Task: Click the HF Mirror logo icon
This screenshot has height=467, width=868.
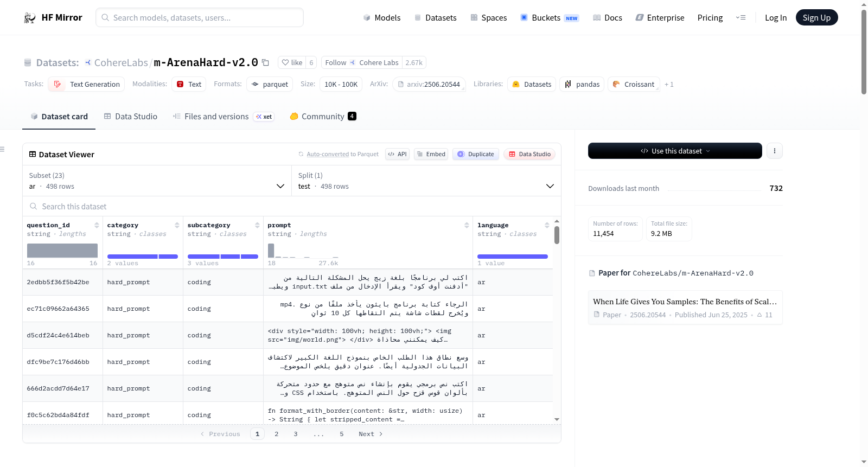Action: (x=30, y=18)
